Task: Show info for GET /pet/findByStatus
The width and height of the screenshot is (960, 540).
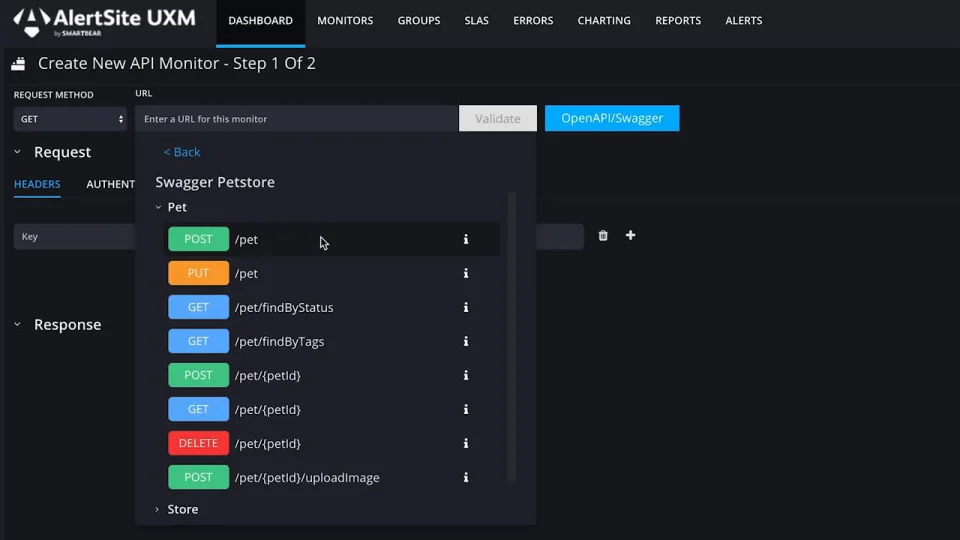Action: point(466,307)
